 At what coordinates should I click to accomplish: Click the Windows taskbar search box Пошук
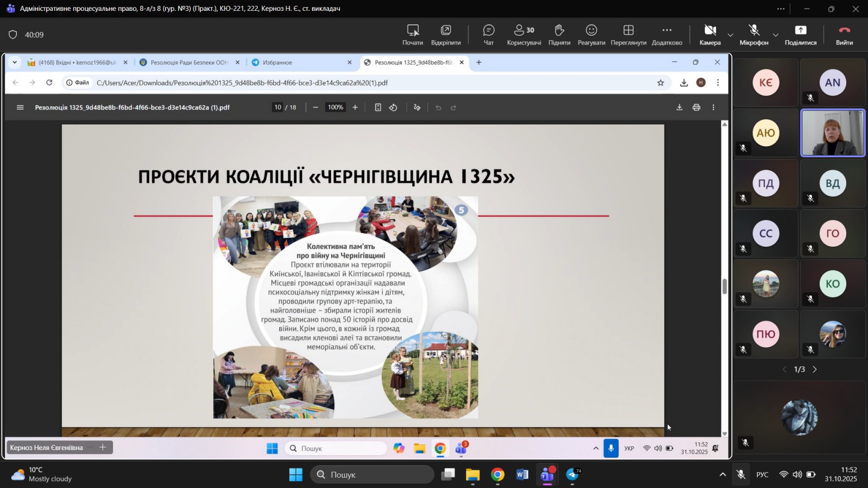[372, 475]
